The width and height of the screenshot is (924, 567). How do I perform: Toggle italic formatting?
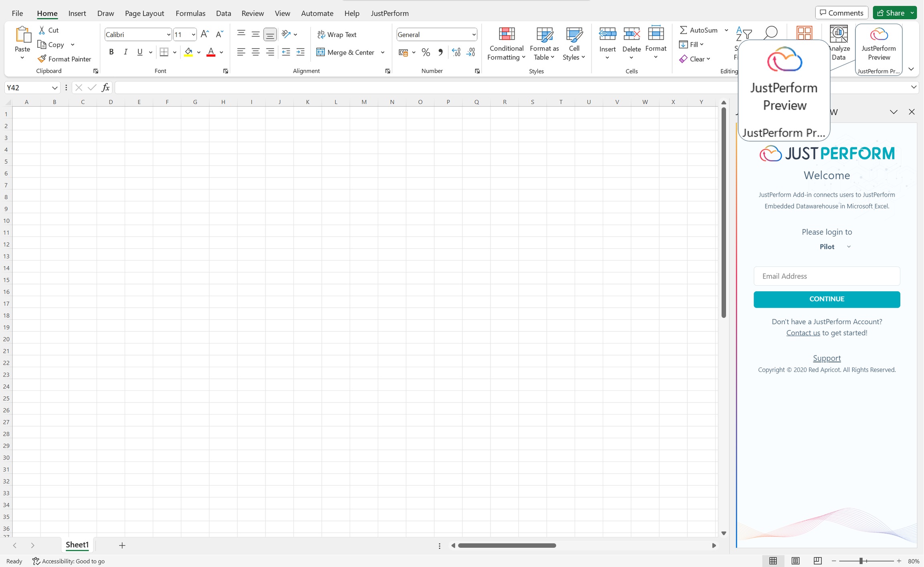(x=126, y=51)
